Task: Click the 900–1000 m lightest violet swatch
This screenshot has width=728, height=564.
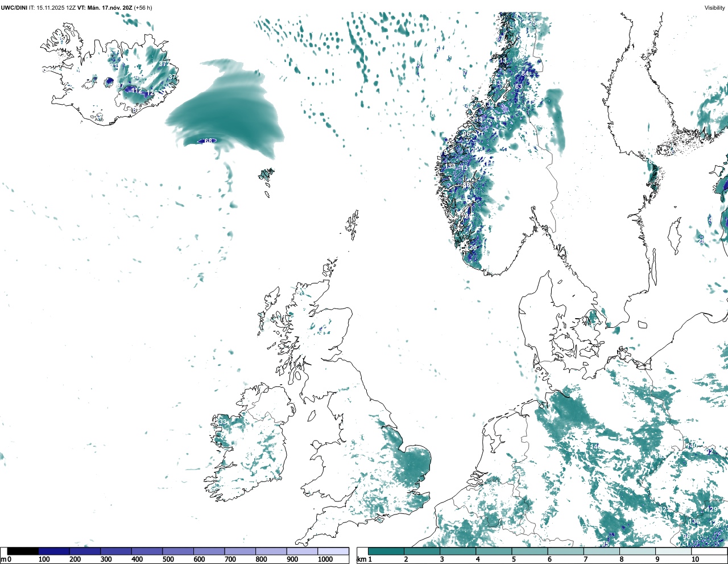Action: pos(302,551)
